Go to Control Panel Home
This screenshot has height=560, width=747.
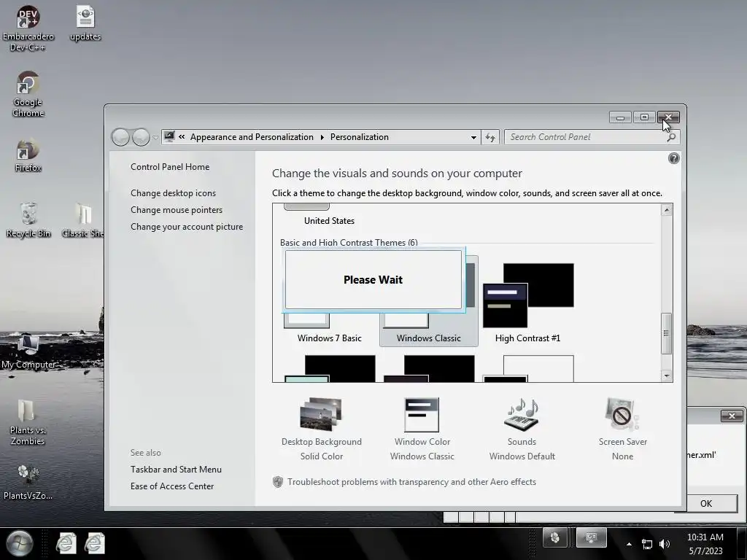pyautogui.click(x=170, y=167)
